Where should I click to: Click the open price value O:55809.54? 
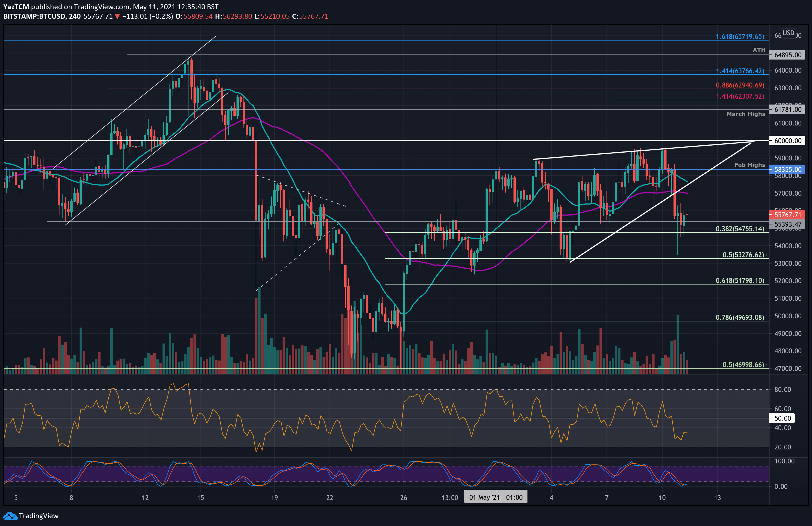194,16
